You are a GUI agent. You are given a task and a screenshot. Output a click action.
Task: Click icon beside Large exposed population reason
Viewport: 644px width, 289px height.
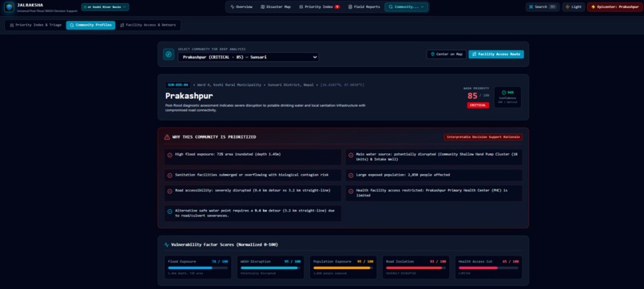351,176
